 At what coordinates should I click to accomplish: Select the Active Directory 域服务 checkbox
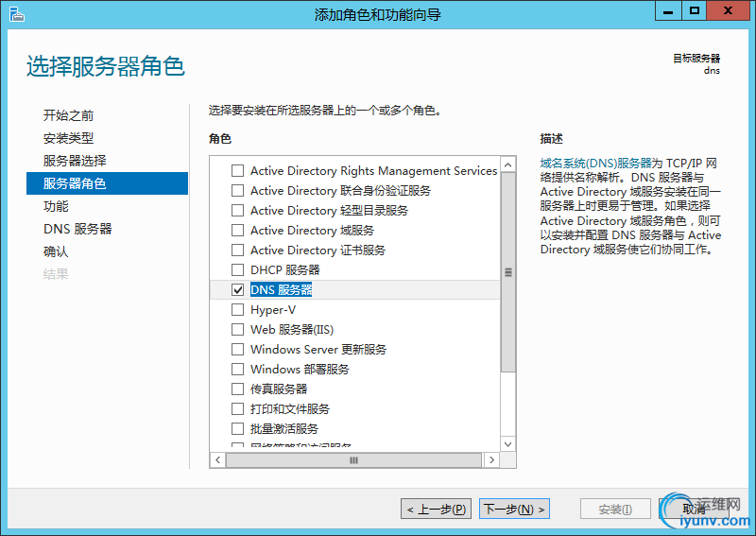pos(237,231)
